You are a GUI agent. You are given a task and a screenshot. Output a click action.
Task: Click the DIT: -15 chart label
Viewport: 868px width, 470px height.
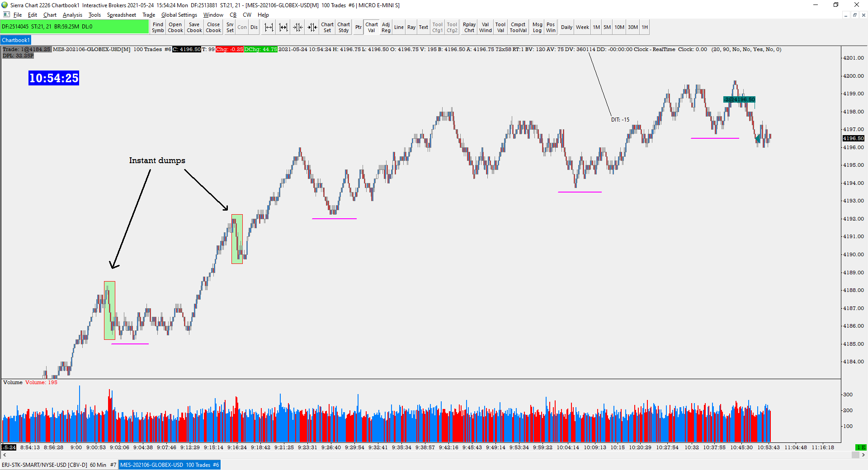click(620, 120)
